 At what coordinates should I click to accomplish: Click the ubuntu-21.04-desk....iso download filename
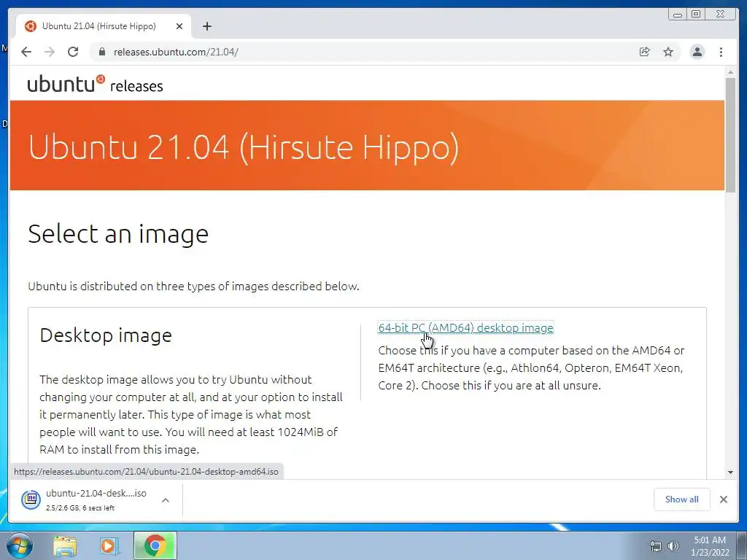96,494
